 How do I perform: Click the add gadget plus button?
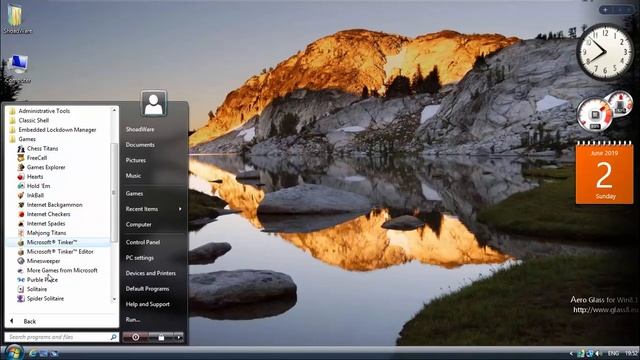tap(605, 9)
